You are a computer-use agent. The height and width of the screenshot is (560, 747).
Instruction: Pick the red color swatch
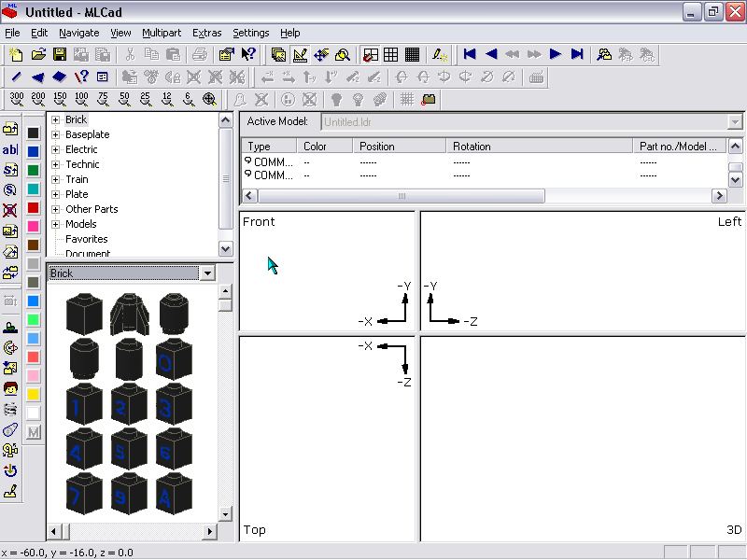tap(33, 207)
